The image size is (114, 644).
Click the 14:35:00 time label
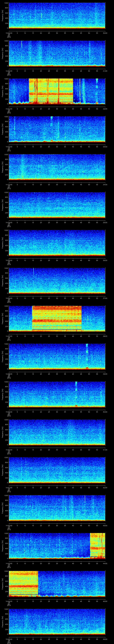click(9, 260)
